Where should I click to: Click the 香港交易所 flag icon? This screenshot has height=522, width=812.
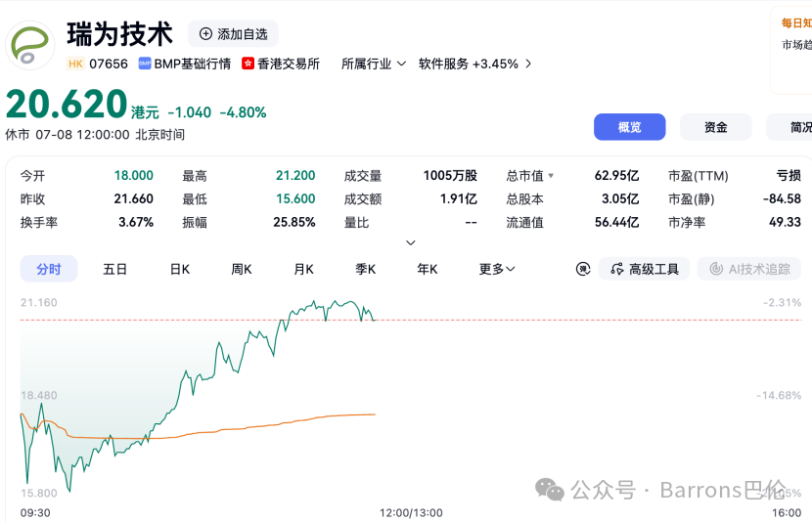coord(248,64)
